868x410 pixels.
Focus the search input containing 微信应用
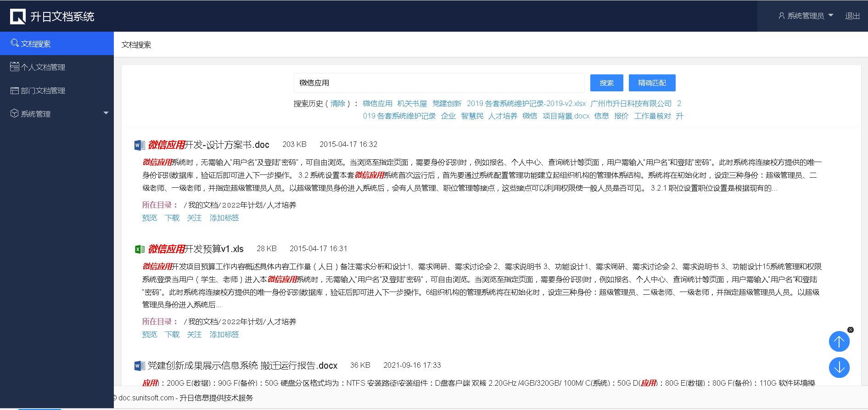click(439, 83)
